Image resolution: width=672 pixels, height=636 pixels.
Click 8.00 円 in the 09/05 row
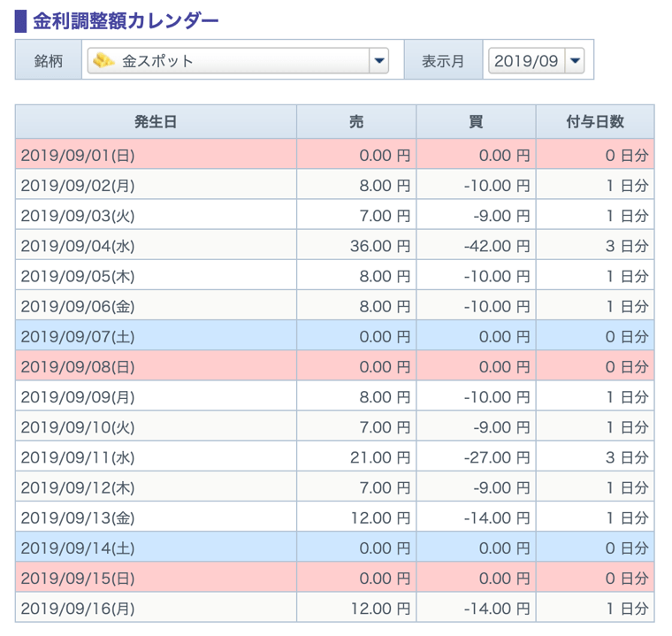pyautogui.click(x=385, y=276)
